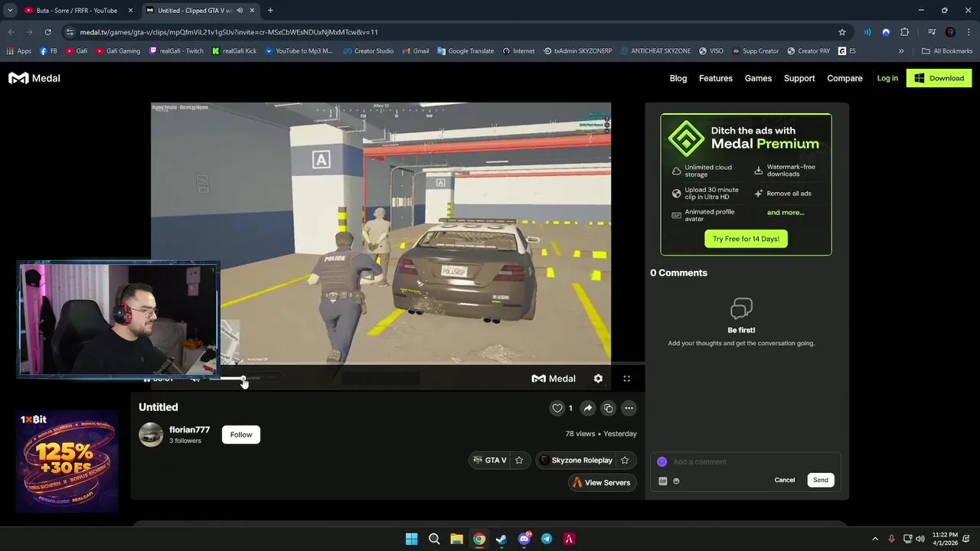Viewport: 980px width, 551px height.
Task: Open the realGafi - Twitch bookmark
Action: pos(176,51)
